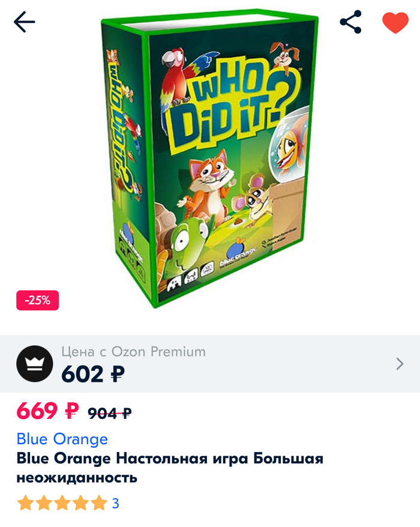Screen dimensions: 420x527
Task: Click the crossed-out 904 ₽ price
Action: pyautogui.click(x=110, y=413)
